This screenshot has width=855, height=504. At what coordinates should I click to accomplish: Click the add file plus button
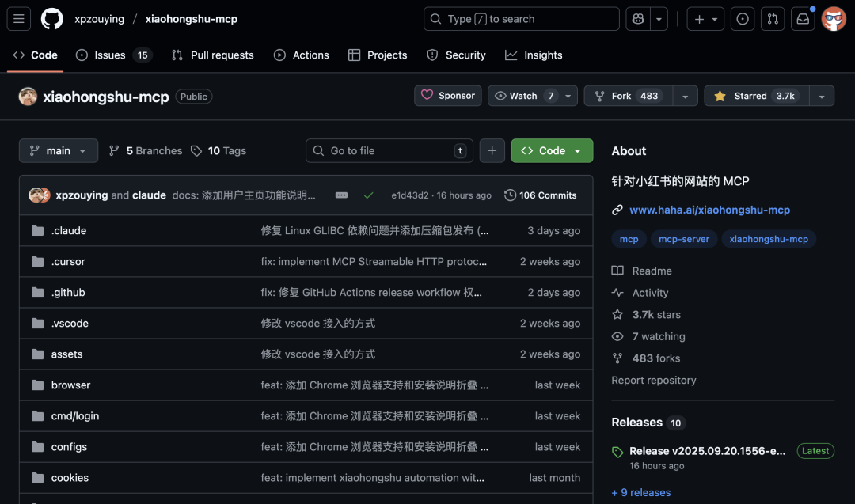pyautogui.click(x=492, y=151)
